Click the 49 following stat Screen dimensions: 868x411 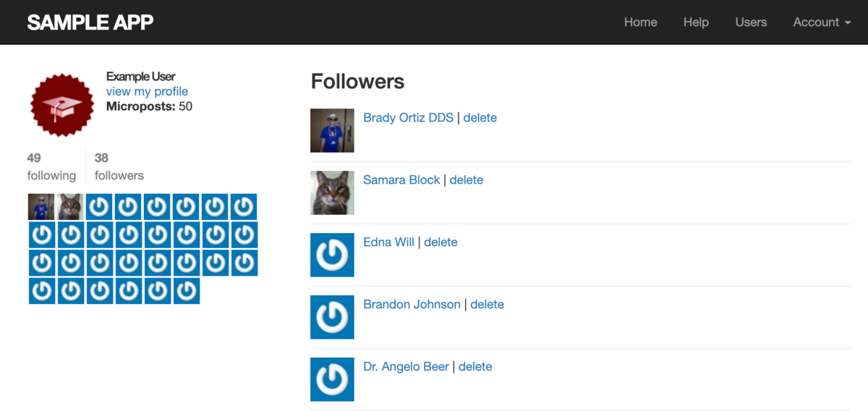coord(51,166)
